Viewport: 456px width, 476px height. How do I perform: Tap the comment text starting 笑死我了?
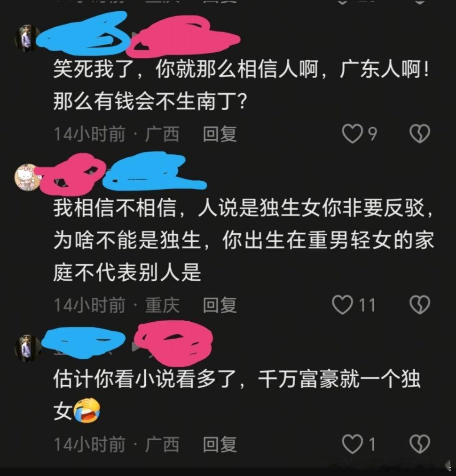(241, 85)
